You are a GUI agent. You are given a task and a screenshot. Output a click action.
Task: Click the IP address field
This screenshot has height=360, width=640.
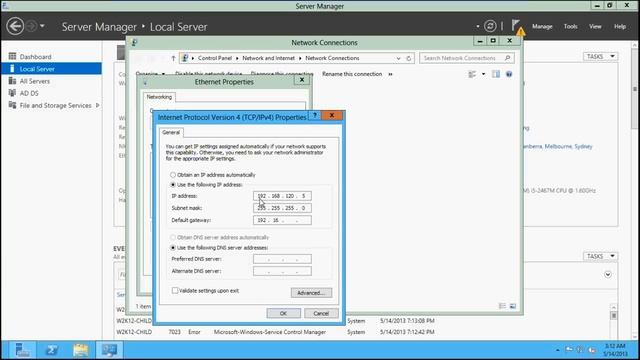[282, 196]
